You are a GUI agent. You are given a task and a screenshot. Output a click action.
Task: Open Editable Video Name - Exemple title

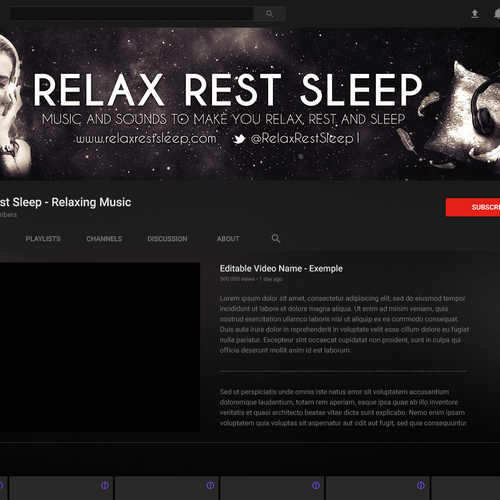pyautogui.click(x=281, y=268)
